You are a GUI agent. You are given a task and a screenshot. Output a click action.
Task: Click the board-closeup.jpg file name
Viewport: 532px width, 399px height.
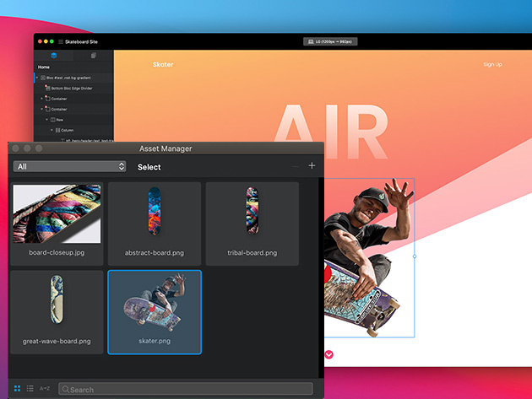pos(57,252)
